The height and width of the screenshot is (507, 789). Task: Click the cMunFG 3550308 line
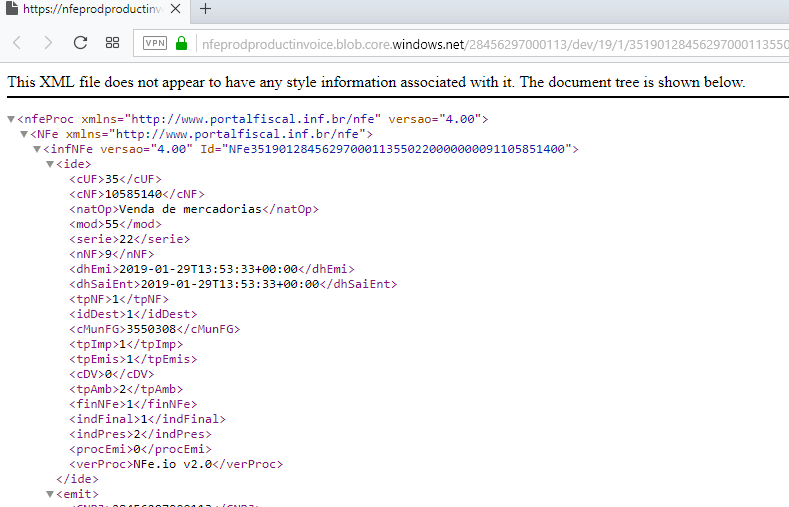point(154,329)
